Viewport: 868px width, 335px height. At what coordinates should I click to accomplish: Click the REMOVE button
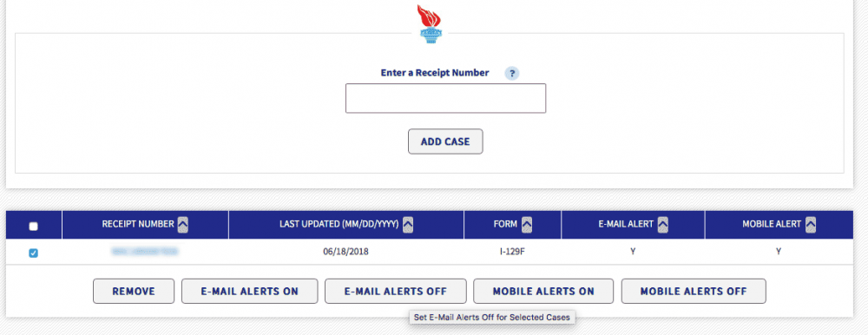coord(134,292)
